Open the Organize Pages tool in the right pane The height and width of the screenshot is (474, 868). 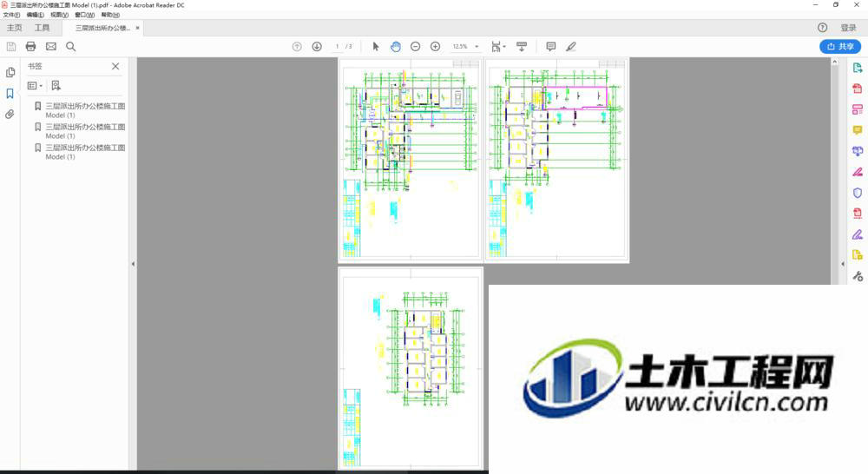point(858,109)
